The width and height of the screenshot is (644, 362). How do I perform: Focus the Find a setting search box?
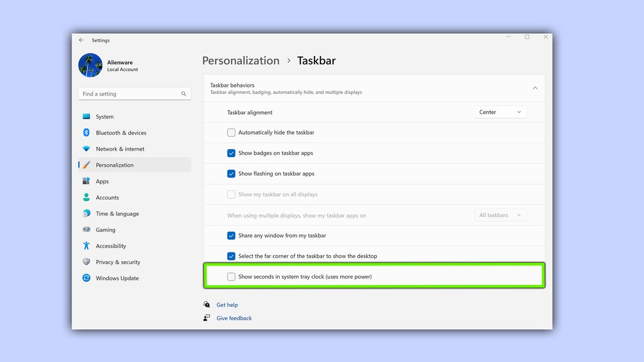135,94
